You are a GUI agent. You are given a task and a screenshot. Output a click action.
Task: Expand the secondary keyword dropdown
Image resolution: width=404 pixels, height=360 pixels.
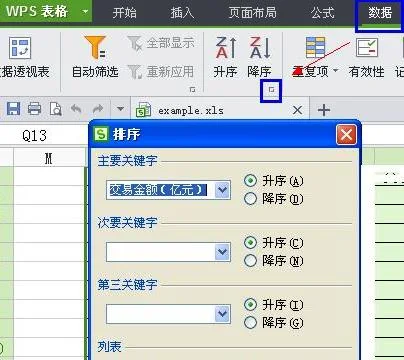[222, 252]
